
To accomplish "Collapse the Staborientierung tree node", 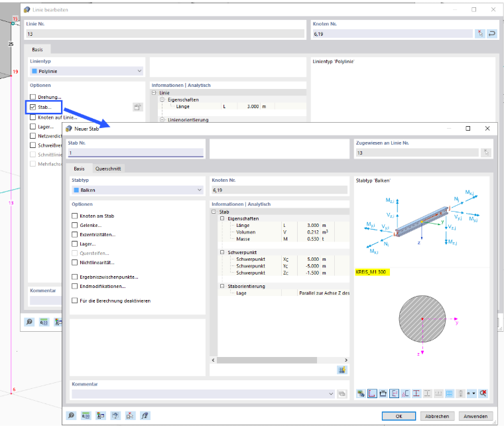I will pyautogui.click(x=221, y=286).
